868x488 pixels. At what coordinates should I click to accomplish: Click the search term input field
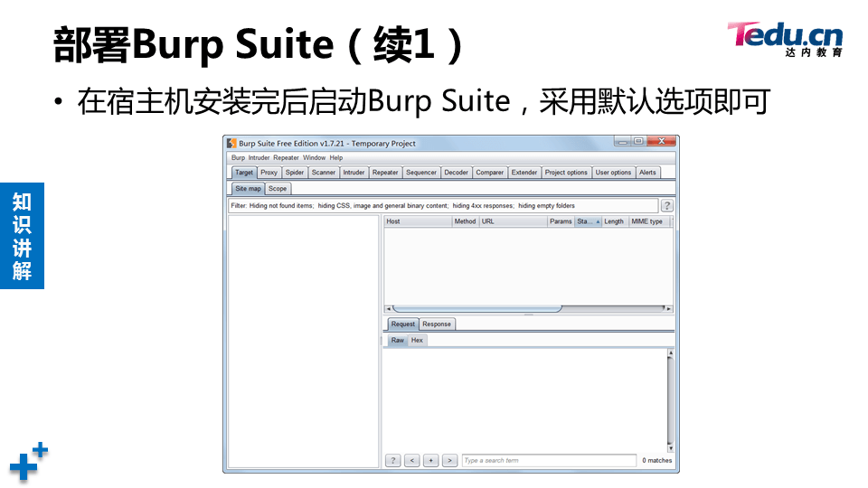pos(549,460)
